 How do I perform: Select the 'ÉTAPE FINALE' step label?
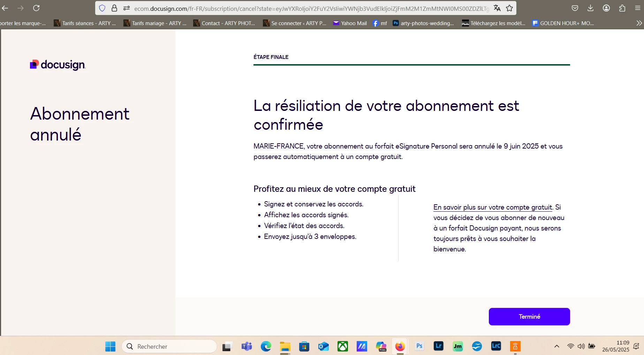(x=271, y=57)
